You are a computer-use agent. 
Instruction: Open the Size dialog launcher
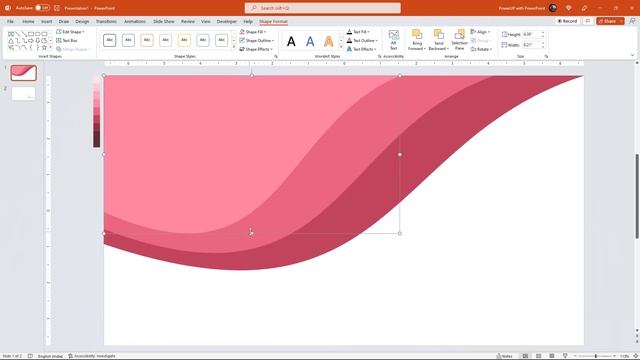546,56
